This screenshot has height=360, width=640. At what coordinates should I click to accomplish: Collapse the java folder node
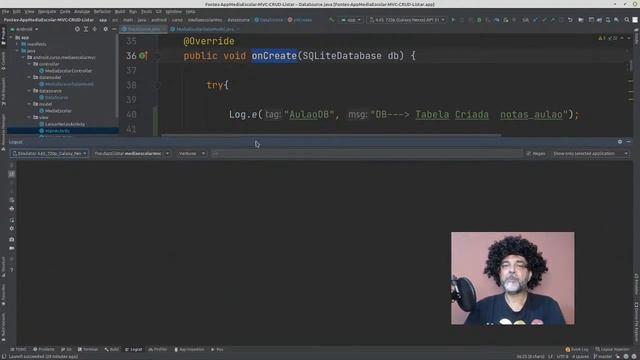[17, 51]
